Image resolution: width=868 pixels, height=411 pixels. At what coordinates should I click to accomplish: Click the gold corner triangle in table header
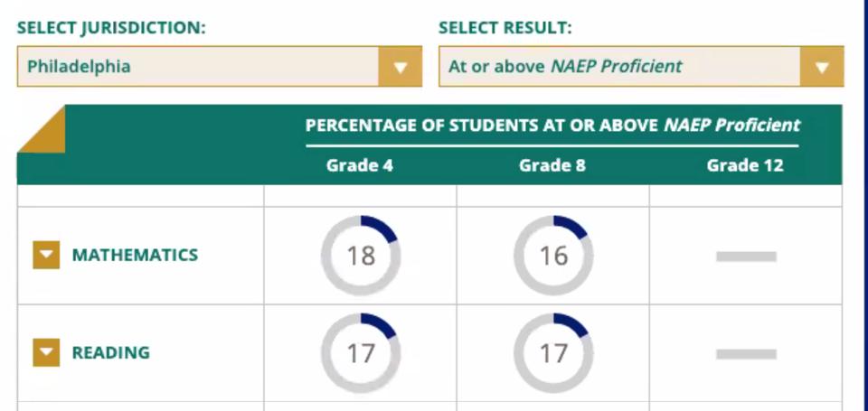pos(41,129)
